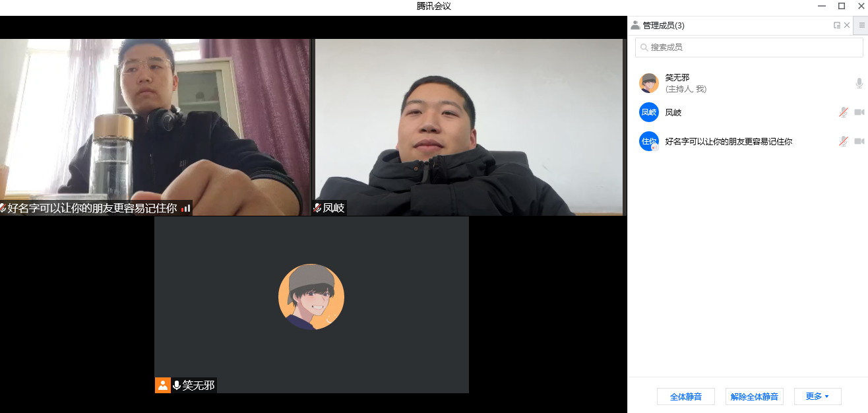The width and height of the screenshot is (868, 413).
Task: Minimize the 腾讯会议 window
Action: click(x=822, y=6)
